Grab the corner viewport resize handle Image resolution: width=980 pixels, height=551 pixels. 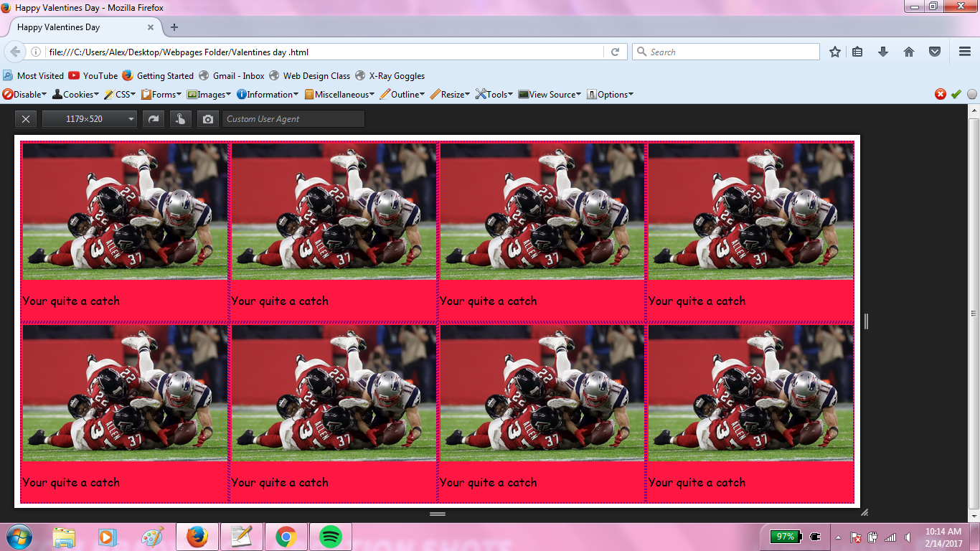click(864, 512)
